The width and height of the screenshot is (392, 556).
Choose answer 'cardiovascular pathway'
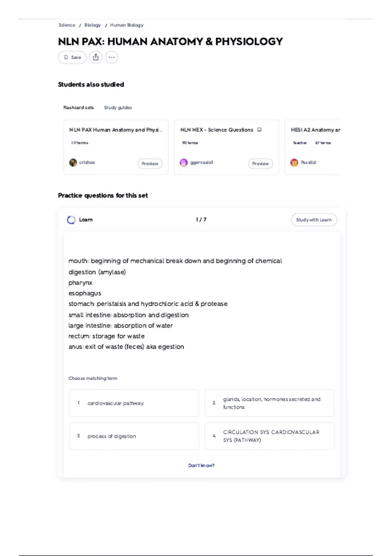[134, 403]
